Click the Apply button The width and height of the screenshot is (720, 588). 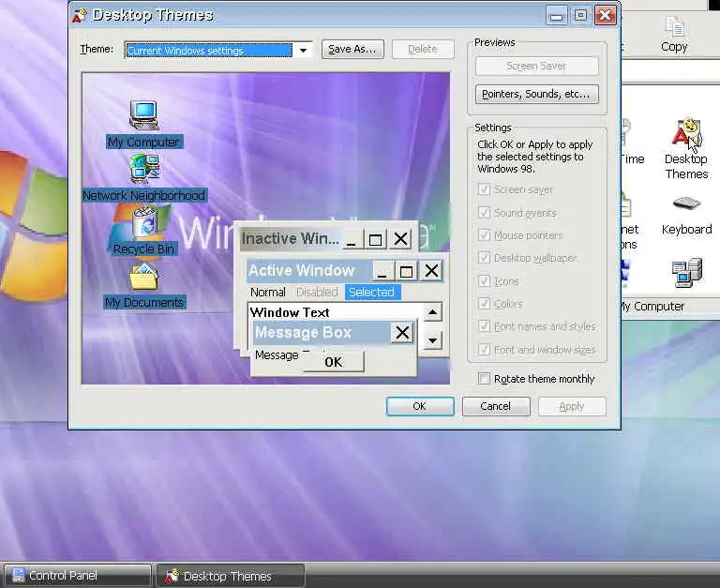(572, 407)
